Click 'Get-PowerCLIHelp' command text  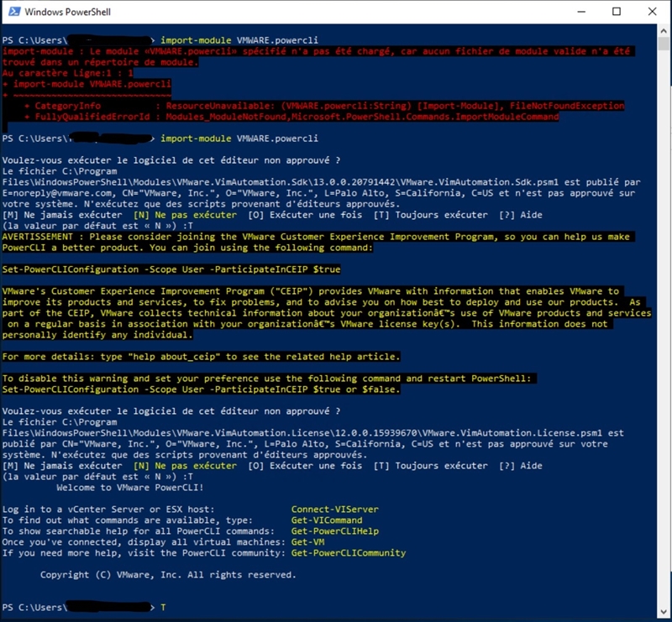tap(334, 531)
